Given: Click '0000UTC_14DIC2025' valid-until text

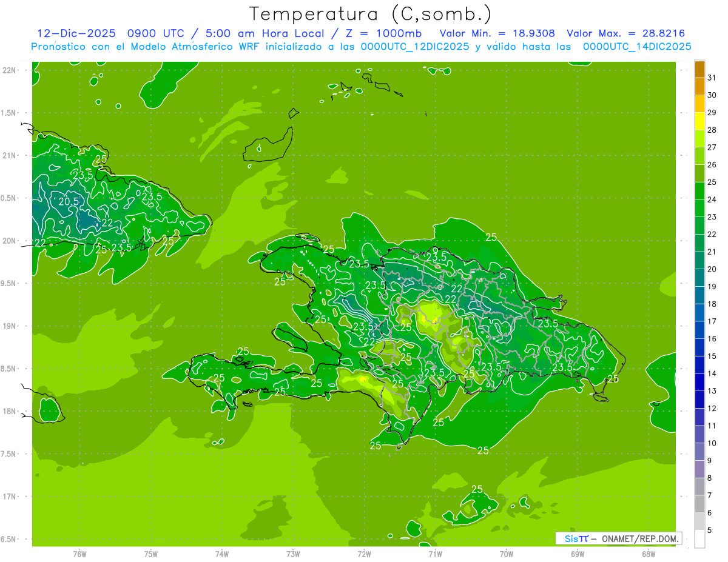Looking at the screenshot, I should 637,47.
